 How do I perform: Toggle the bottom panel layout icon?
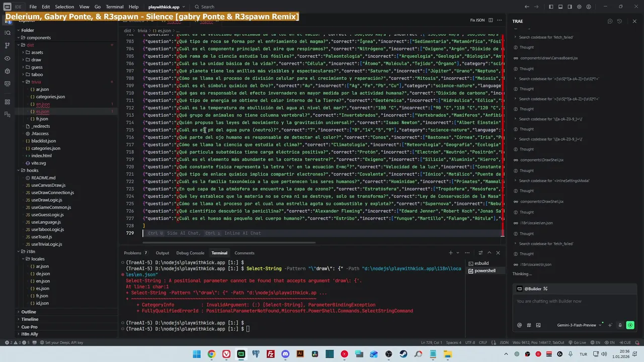(x=560, y=7)
